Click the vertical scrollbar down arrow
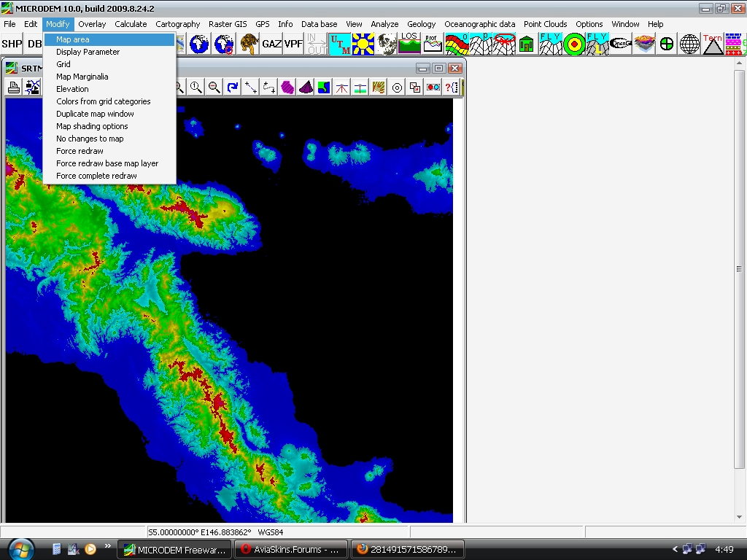The height and width of the screenshot is (560, 747). [740, 517]
